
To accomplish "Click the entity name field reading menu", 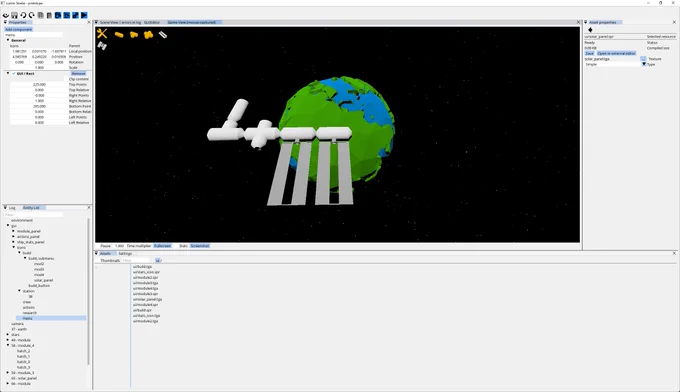I will 33,35.
